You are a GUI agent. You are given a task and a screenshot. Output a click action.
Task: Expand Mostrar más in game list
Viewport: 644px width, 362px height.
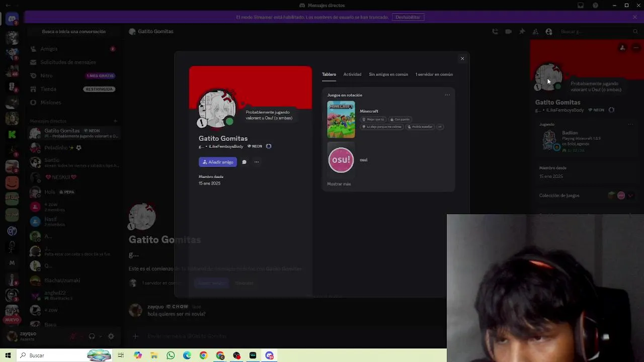[339, 184]
